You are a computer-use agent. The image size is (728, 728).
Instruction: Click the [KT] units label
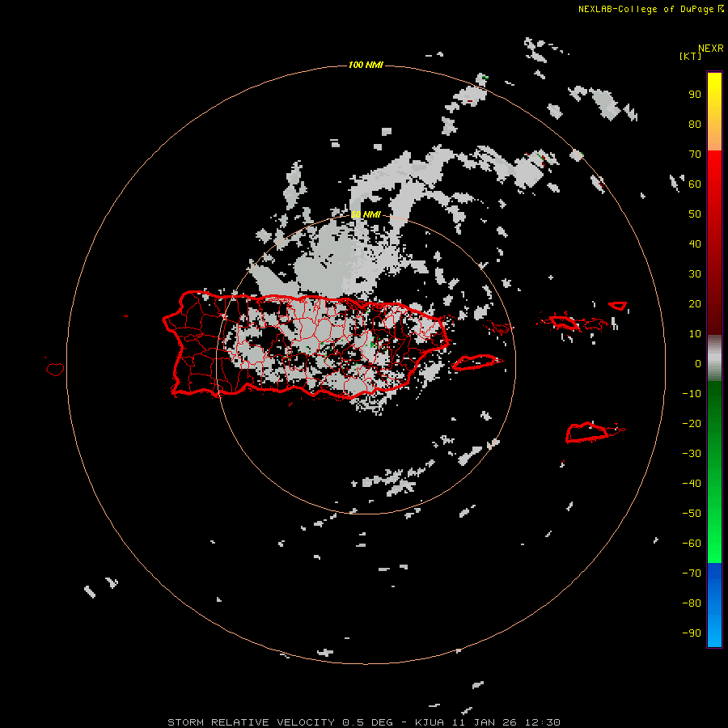coord(690,56)
